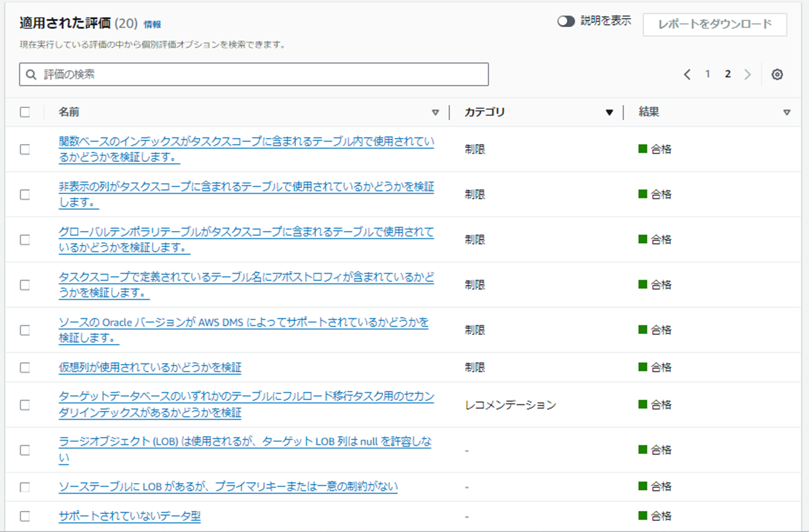
Task: Enable the 説明を表示 toggle switch
Action: pyautogui.click(x=567, y=21)
